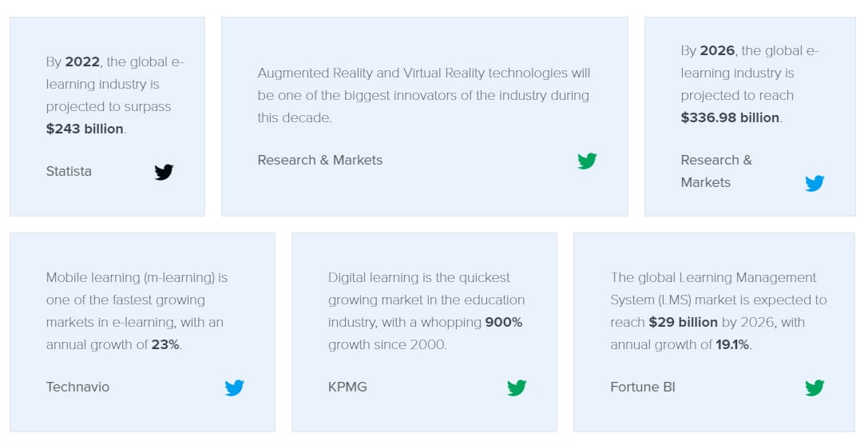The image size is (868, 445).
Task: Select the Statista source label
Action: [69, 171]
